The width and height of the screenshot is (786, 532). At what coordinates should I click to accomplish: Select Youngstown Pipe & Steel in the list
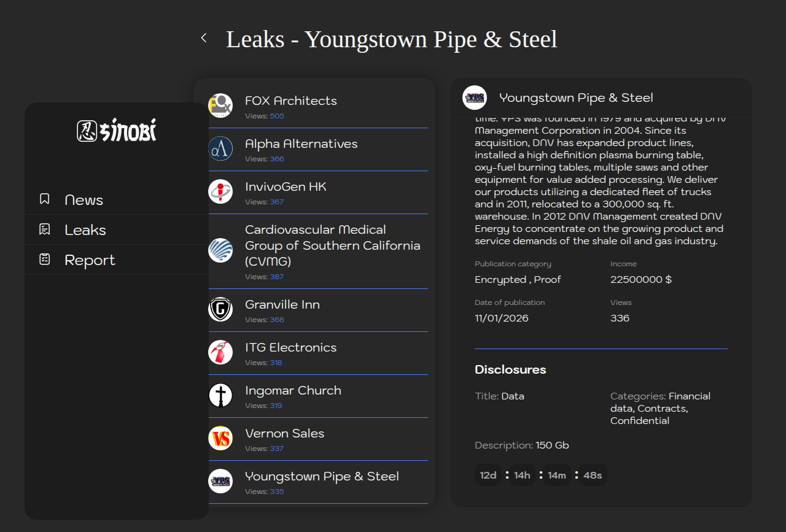322,477
